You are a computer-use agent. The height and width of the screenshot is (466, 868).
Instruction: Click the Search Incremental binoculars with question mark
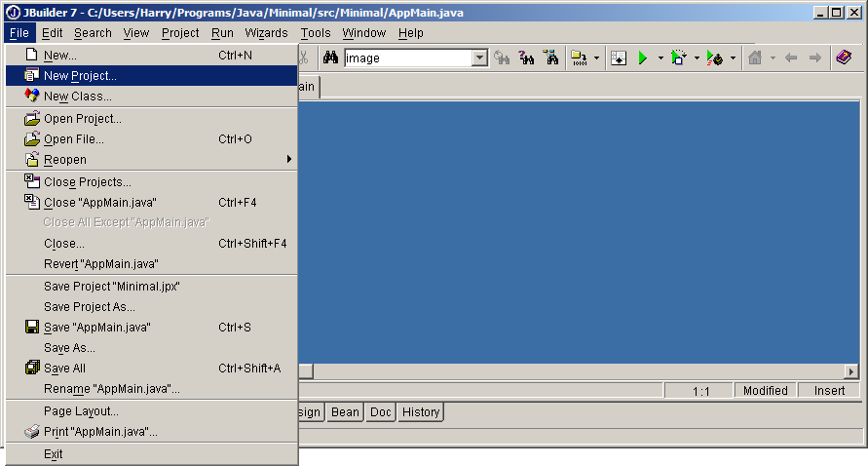[x=526, y=58]
